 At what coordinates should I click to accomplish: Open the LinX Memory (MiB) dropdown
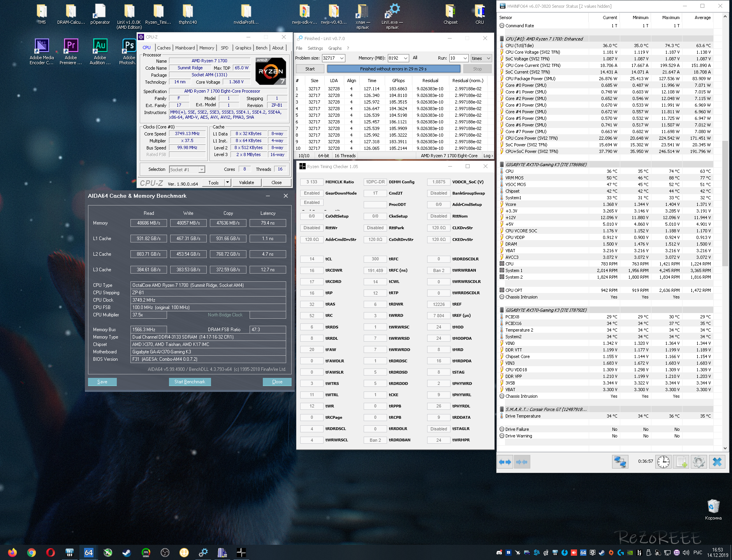(405, 58)
